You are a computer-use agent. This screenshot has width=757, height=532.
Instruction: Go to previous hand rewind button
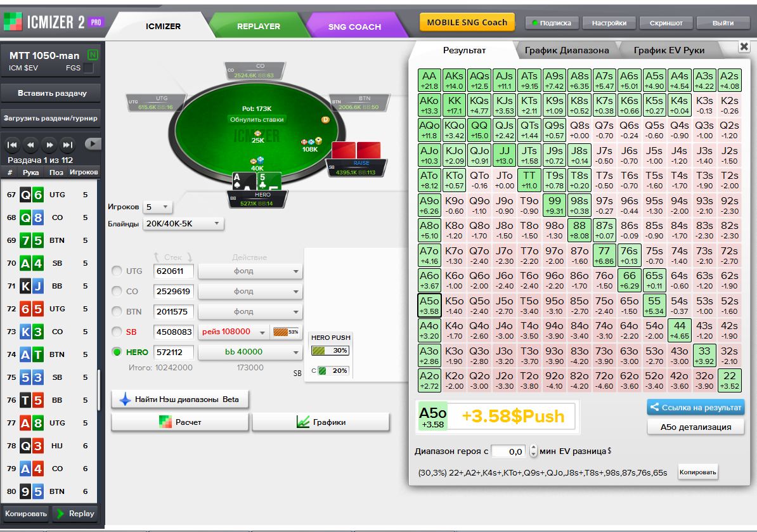[x=31, y=145]
